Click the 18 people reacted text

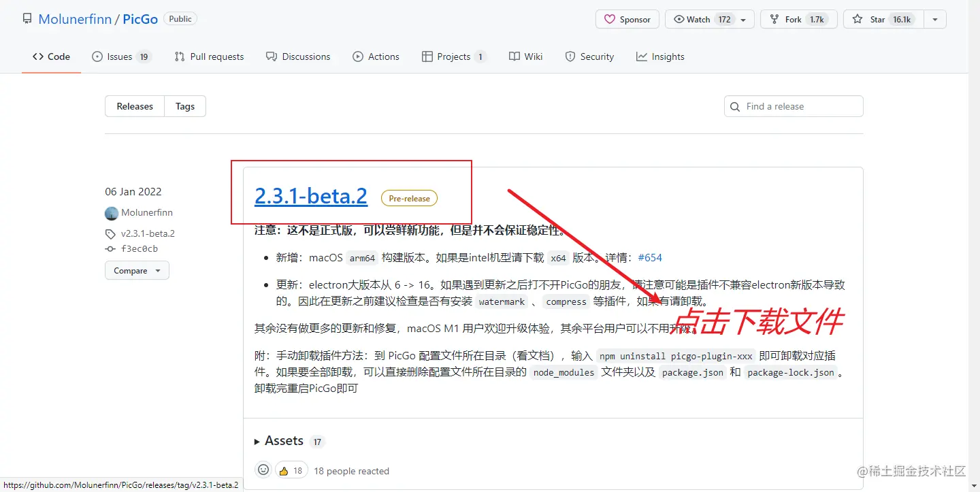(x=351, y=471)
